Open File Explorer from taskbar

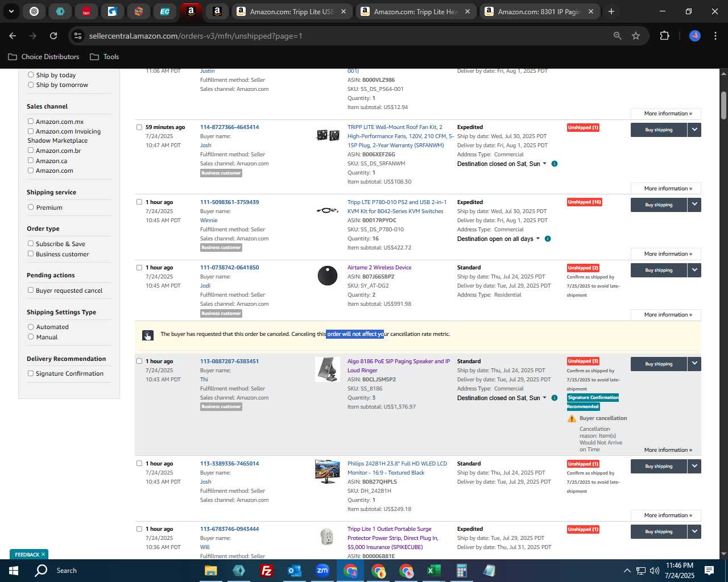(211, 571)
